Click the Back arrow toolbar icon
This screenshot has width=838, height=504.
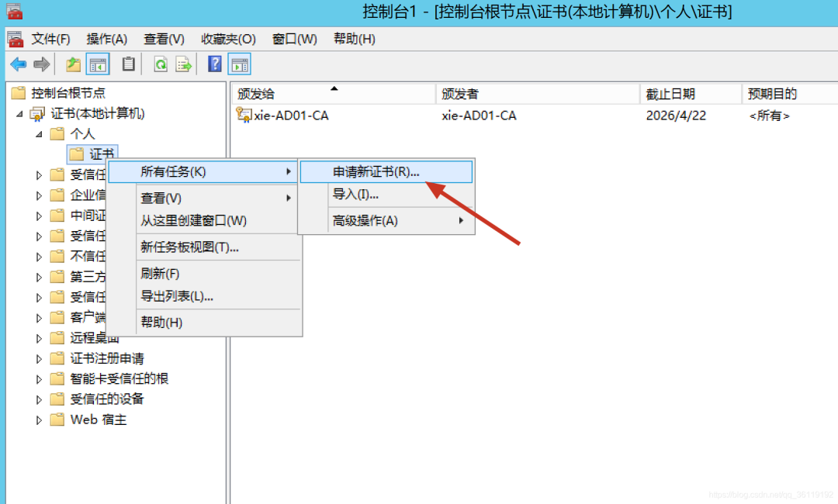18,64
